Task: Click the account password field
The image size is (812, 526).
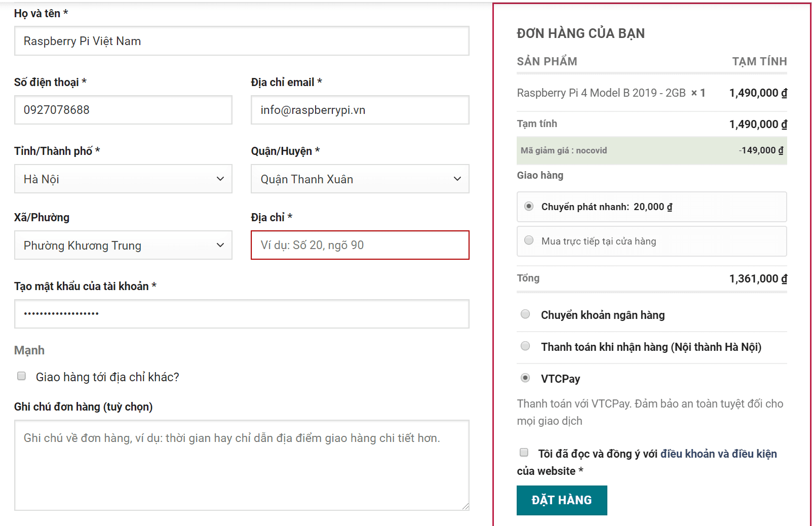Action: (241, 314)
